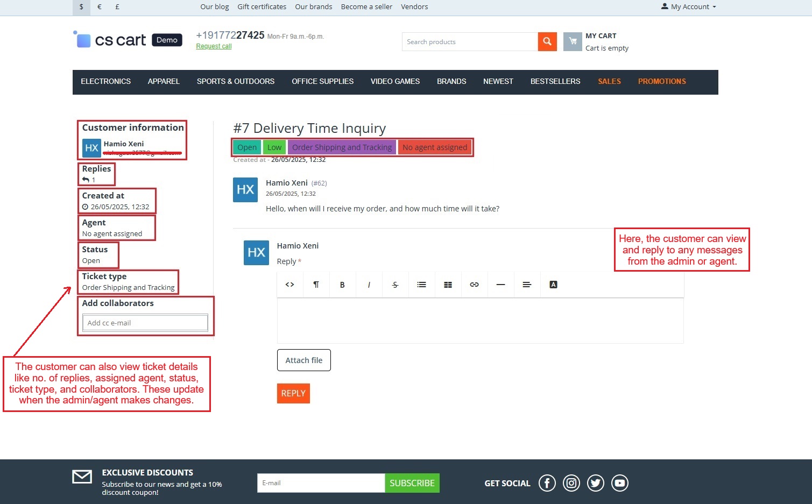Click the orange search magnifier button

[547, 41]
